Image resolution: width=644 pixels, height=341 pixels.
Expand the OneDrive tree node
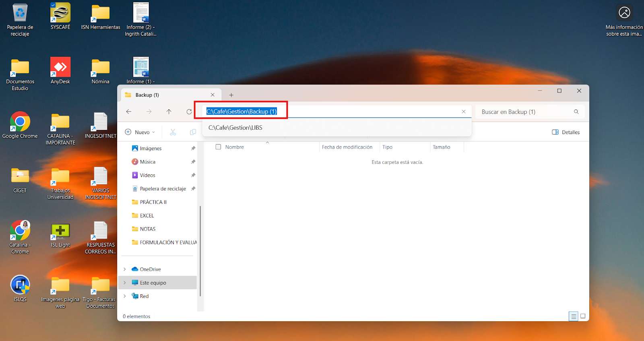point(125,269)
